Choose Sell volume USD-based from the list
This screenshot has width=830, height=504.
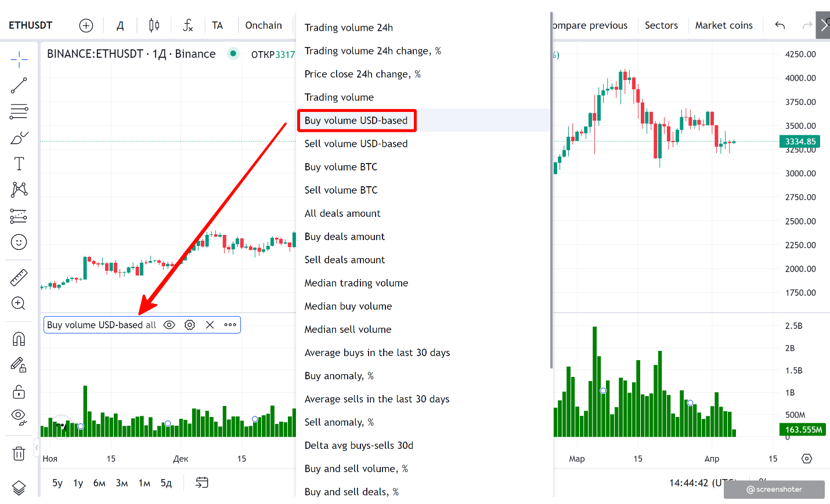[356, 144]
